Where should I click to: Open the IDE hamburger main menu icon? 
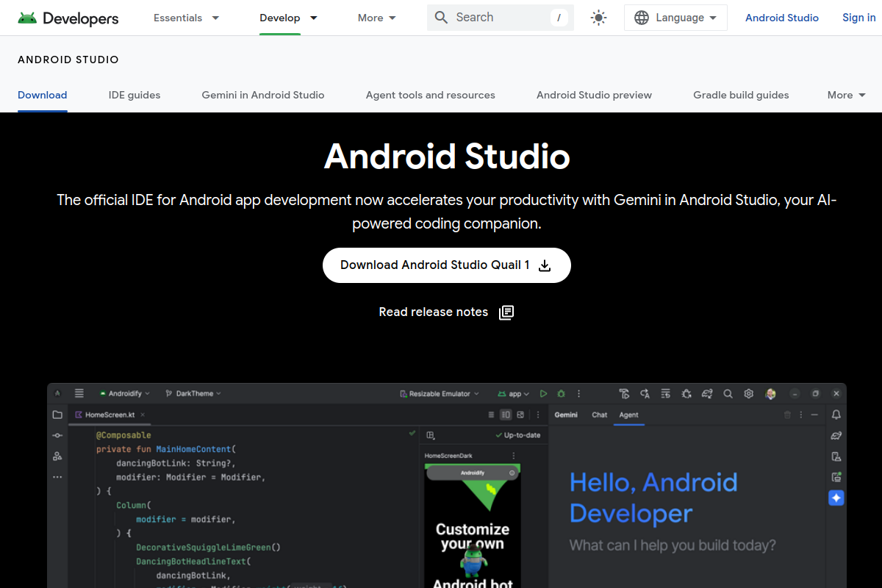coord(79,393)
